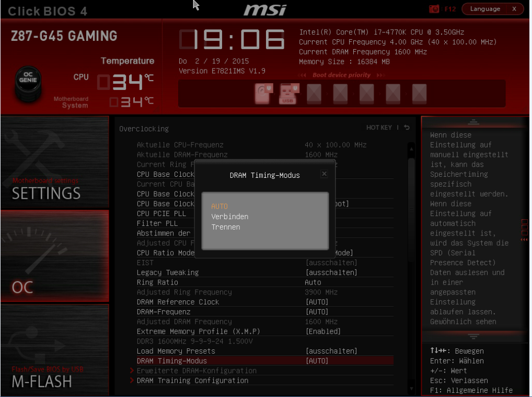Close the DRAM Timing-Modus popup
532x397 pixels.
pyautogui.click(x=324, y=174)
